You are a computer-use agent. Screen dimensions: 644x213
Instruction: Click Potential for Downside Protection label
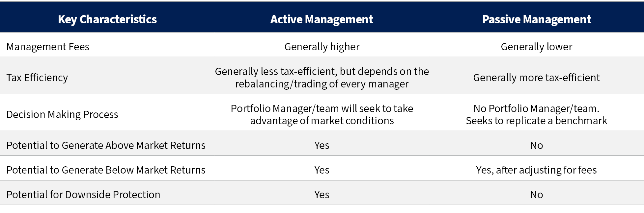(83, 195)
